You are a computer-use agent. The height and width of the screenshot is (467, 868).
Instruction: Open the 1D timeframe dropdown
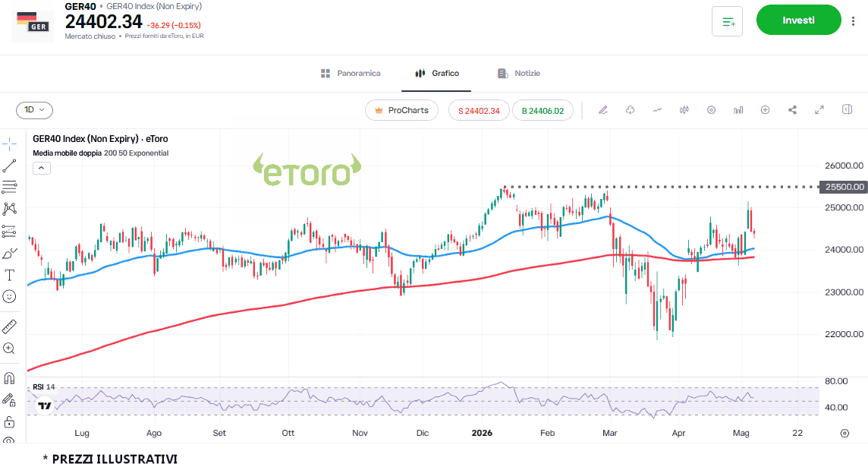pos(34,110)
